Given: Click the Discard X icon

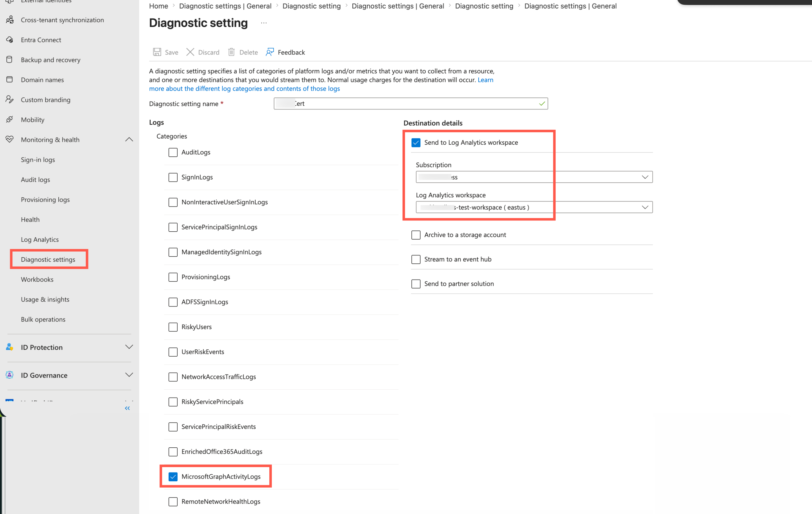Looking at the screenshot, I should (190, 52).
